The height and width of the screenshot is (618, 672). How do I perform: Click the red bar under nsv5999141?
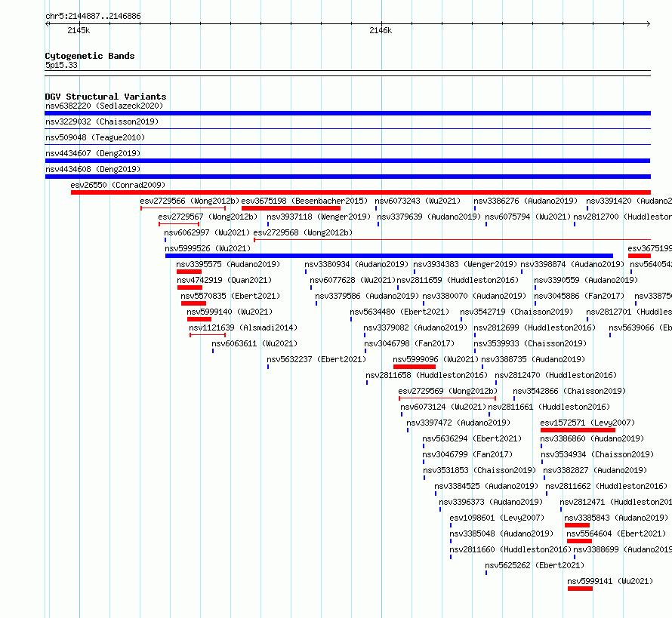pyautogui.click(x=581, y=589)
